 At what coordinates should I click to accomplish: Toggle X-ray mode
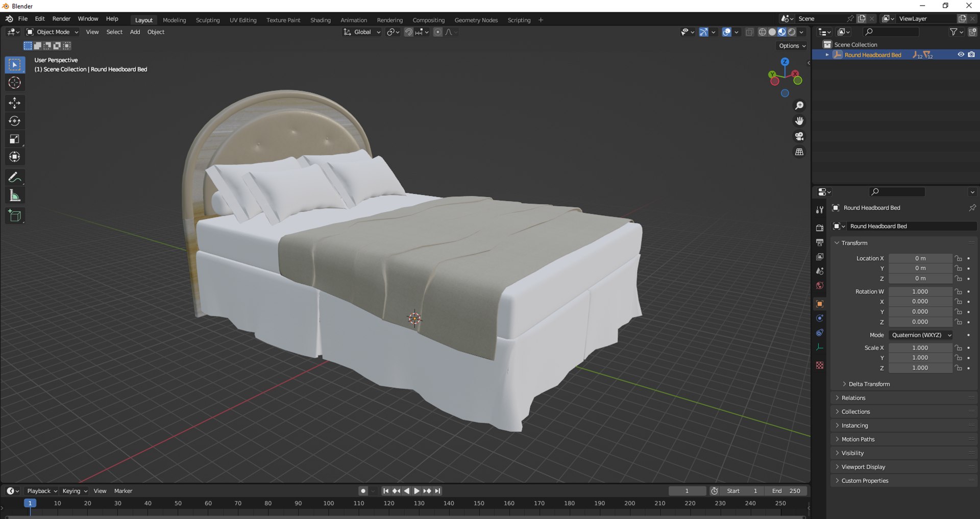tap(749, 32)
